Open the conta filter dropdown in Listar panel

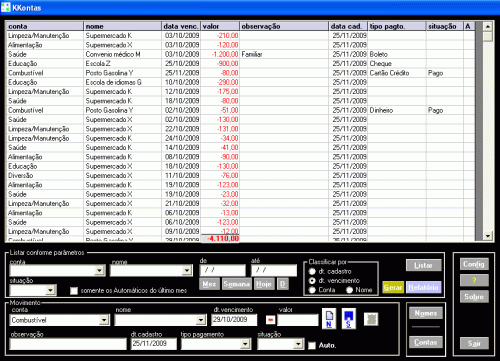click(x=99, y=270)
